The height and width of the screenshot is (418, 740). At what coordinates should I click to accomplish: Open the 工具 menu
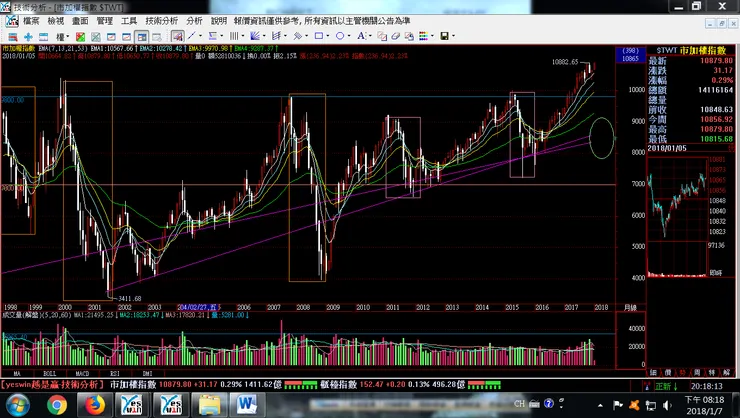click(129, 21)
